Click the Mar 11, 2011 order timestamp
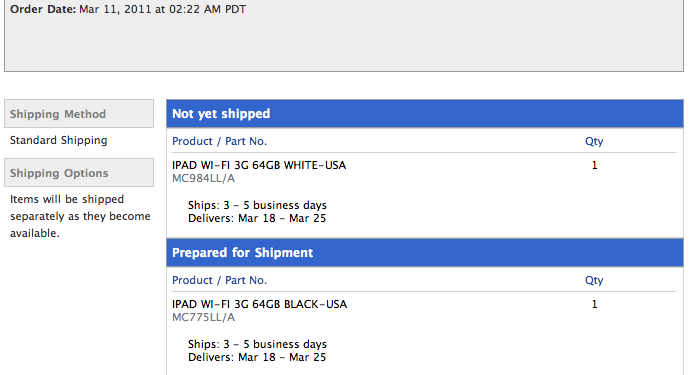The width and height of the screenshot is (691, 375). coord(162,9)
